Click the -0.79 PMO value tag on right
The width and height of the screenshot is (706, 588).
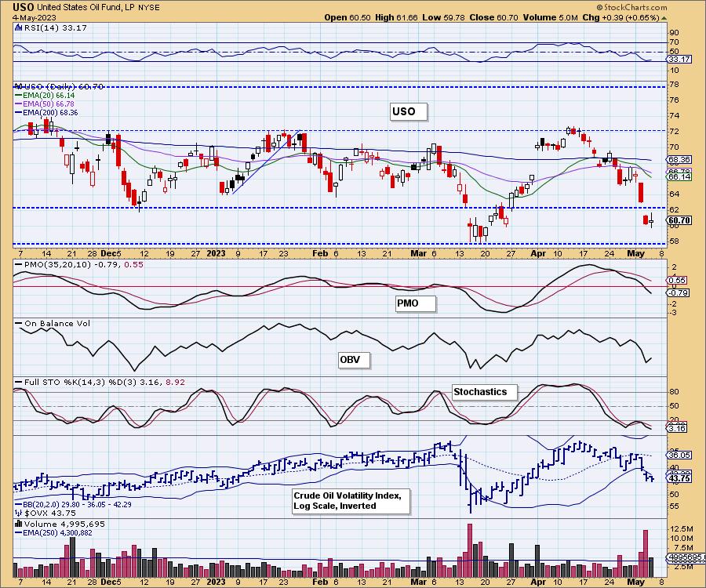point(679,293)
